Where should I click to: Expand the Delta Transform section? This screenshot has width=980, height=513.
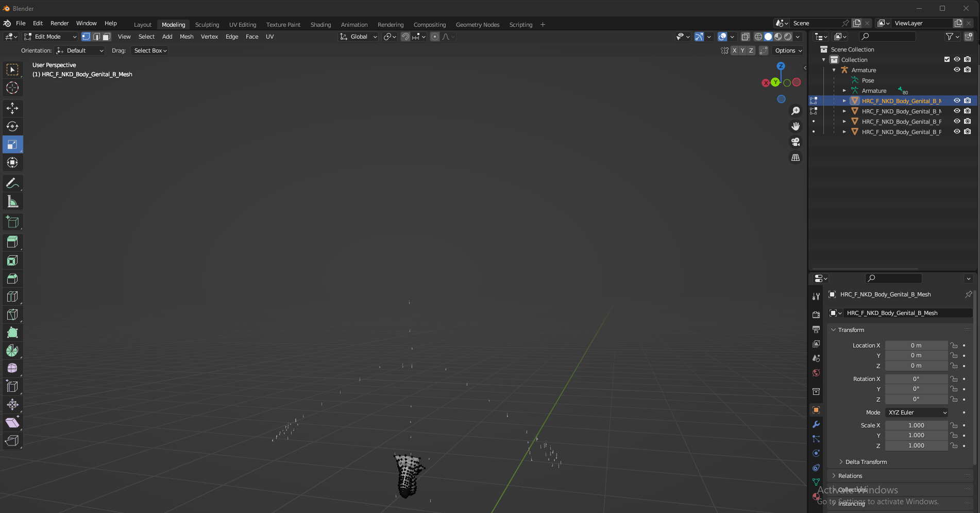pyautogui.click(x=866, y=462)
